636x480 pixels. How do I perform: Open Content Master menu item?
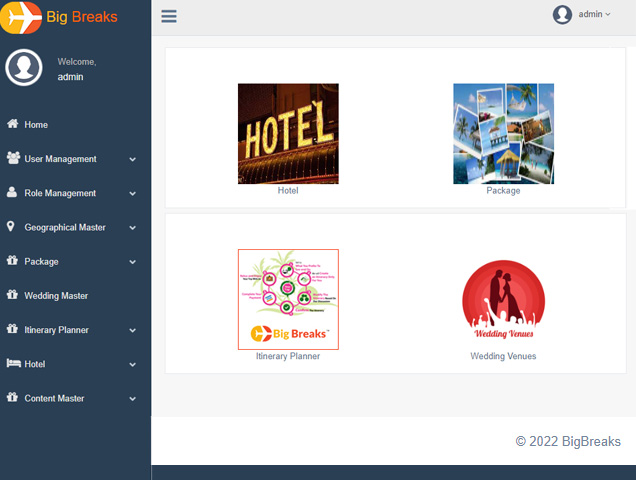tap(54, 398)
